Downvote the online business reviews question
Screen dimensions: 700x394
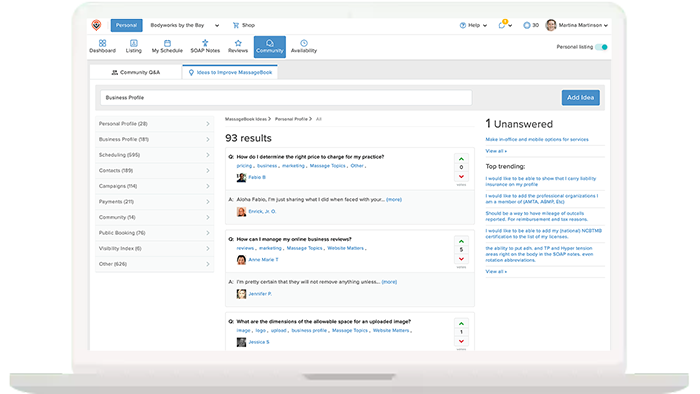tap(461, 259)
